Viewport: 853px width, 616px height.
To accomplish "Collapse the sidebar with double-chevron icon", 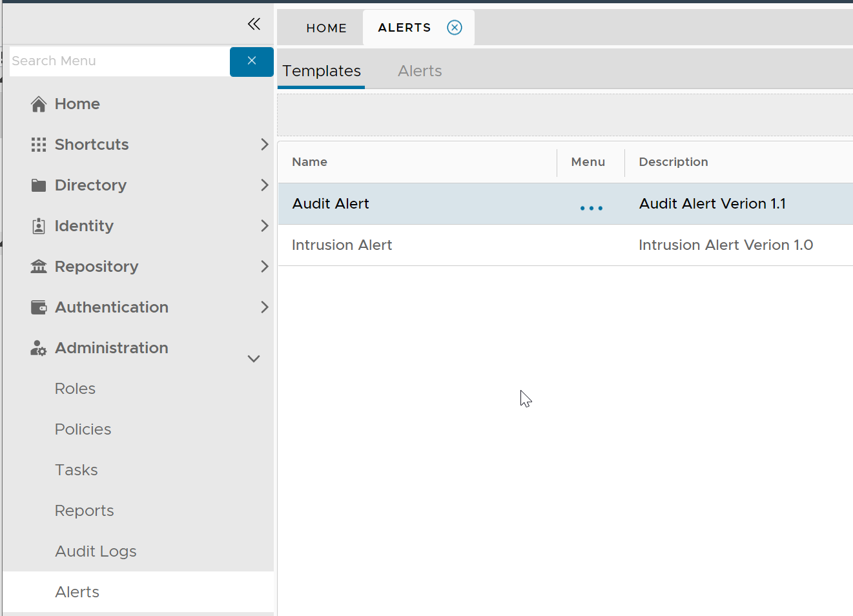I will click(x=254, y=25).
